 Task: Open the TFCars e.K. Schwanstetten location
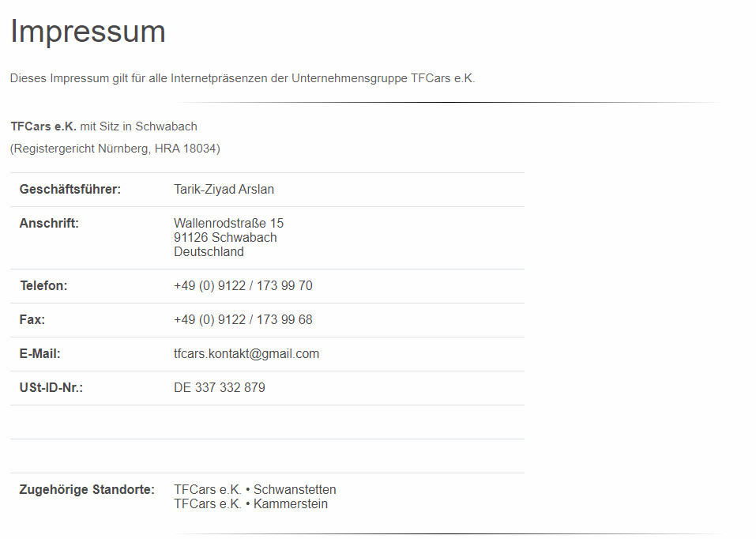click(x=254, y=490)
